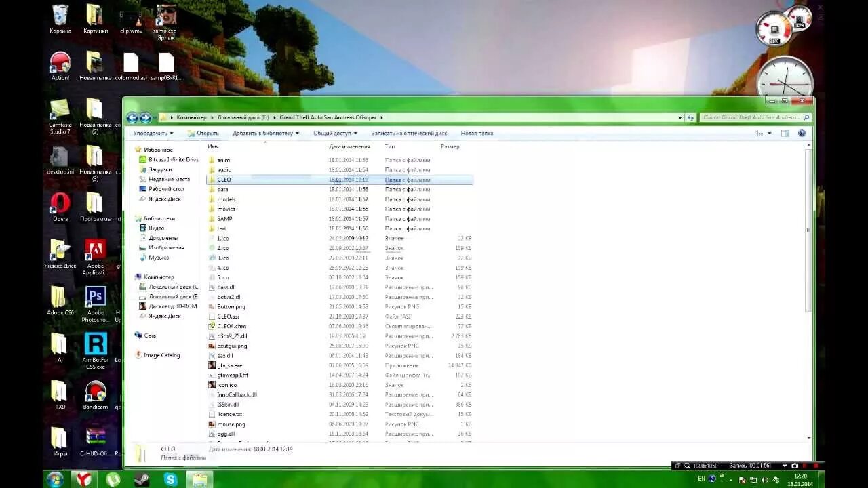Screen dimensions: 868x488
Task: Expand the chevron after Компьютер in breadcrumb
Action: point(212,117)
